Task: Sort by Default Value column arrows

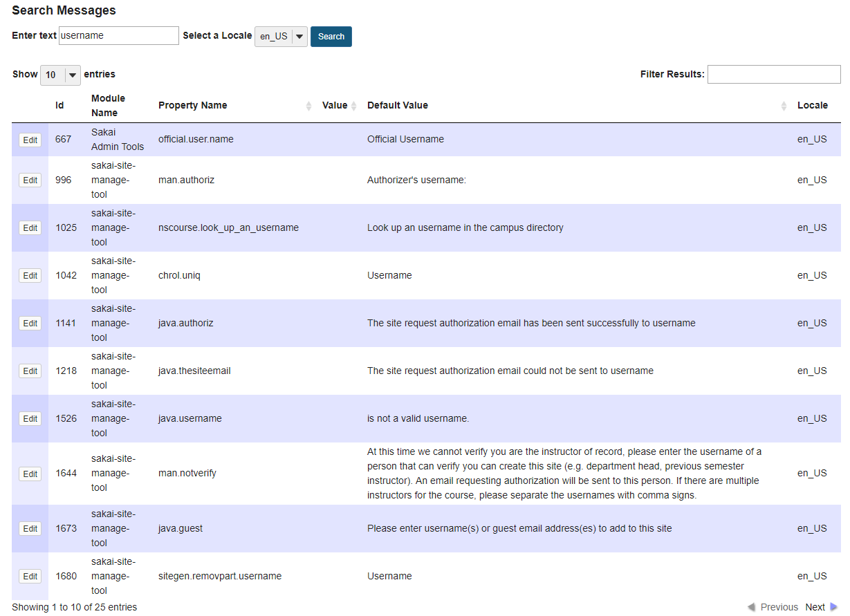Action: 784,106
